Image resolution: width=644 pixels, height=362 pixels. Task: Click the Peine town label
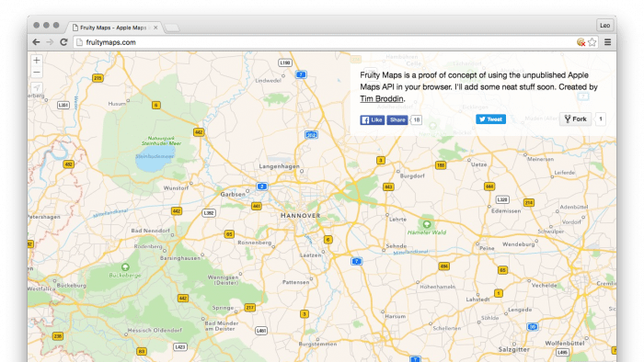coord(487,248)
